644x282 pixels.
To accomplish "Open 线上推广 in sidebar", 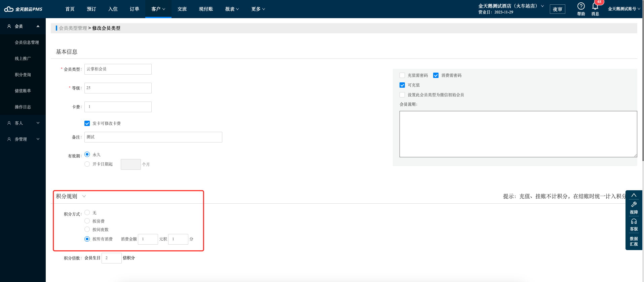I will click(x=23, y=58).
